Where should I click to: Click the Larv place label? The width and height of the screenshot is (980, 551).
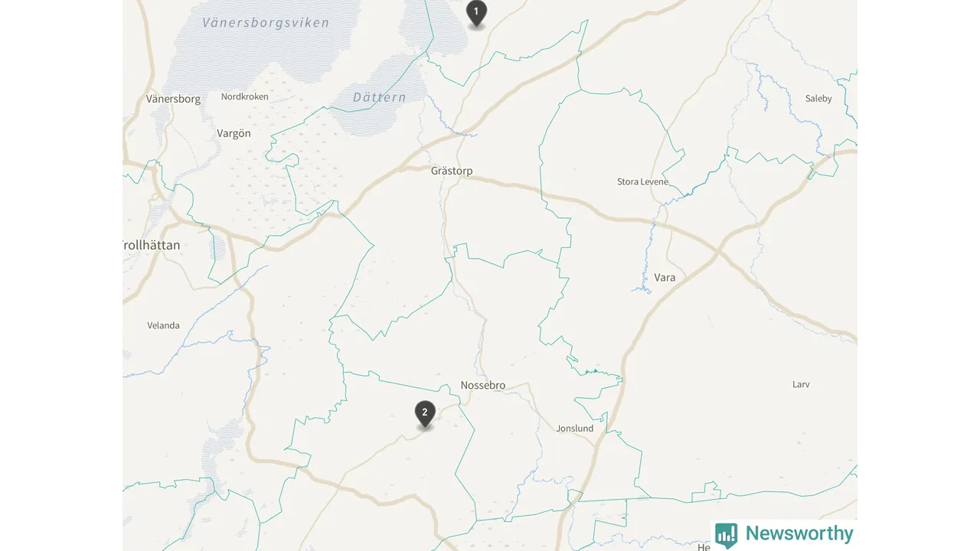pos(801,384)
